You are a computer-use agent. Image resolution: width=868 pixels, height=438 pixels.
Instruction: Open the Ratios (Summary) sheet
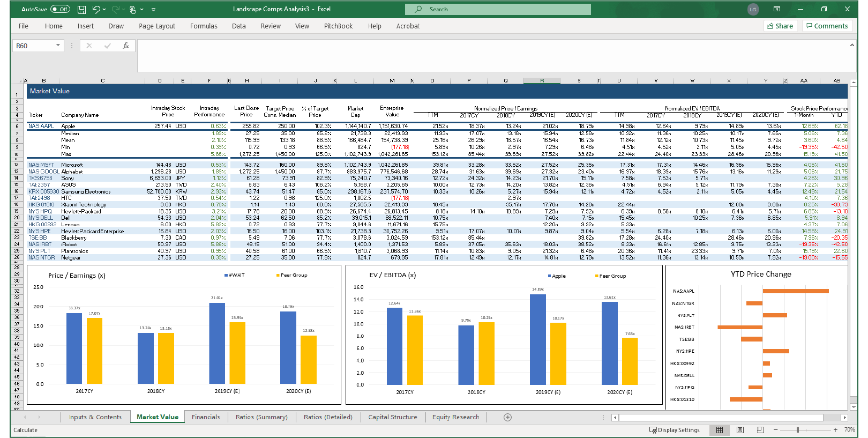tap(261, 417)
